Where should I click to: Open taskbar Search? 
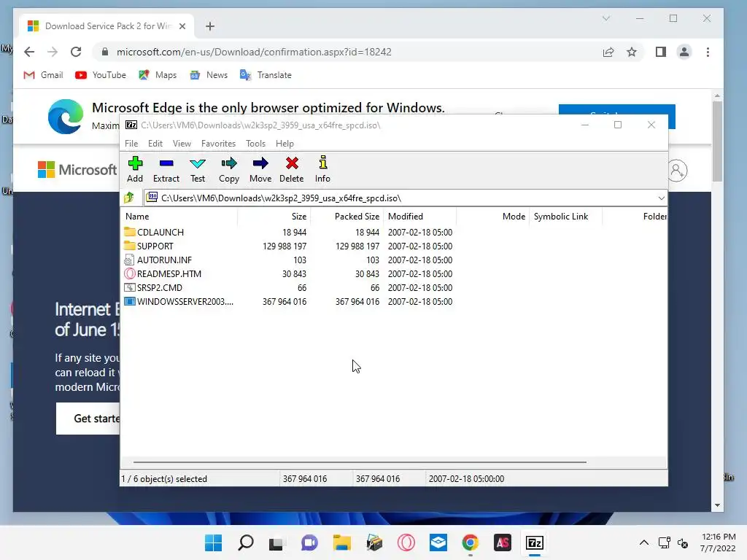click(246, 542)
